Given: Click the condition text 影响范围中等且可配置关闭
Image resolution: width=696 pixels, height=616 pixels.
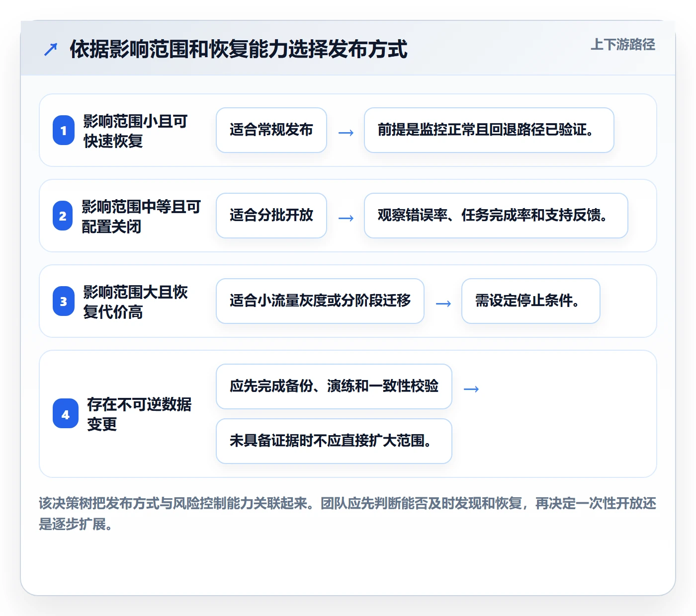Looking at the screenshot, I should click(x=141, y=216).
